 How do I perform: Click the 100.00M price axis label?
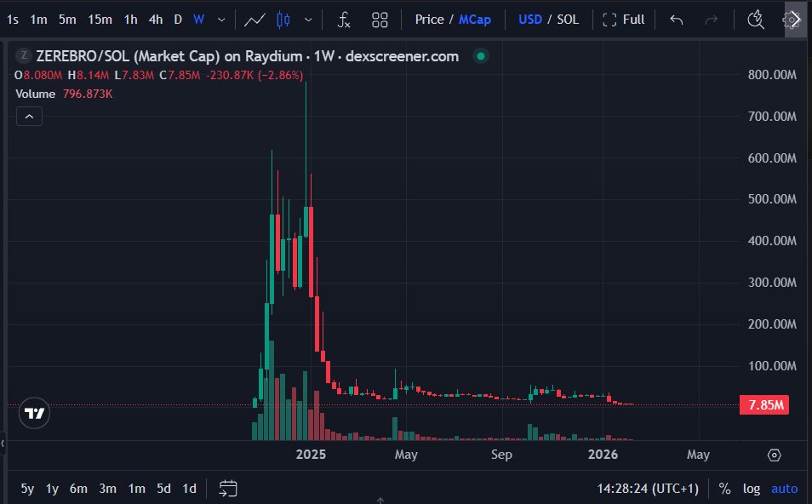772,366
